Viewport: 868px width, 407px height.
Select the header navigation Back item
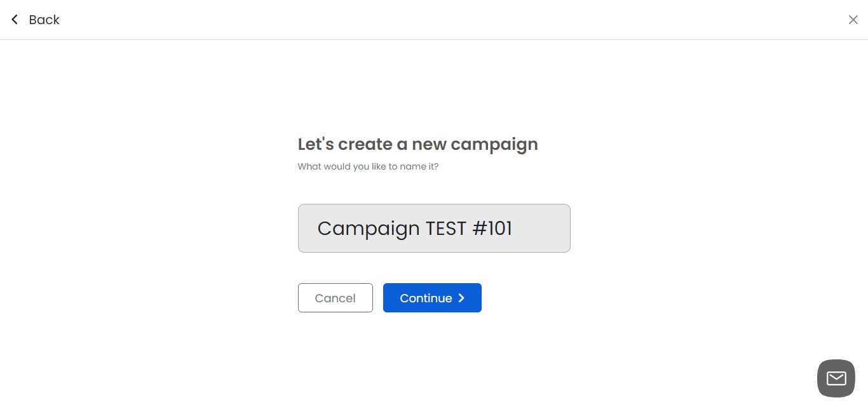click(x=35, y=19)
